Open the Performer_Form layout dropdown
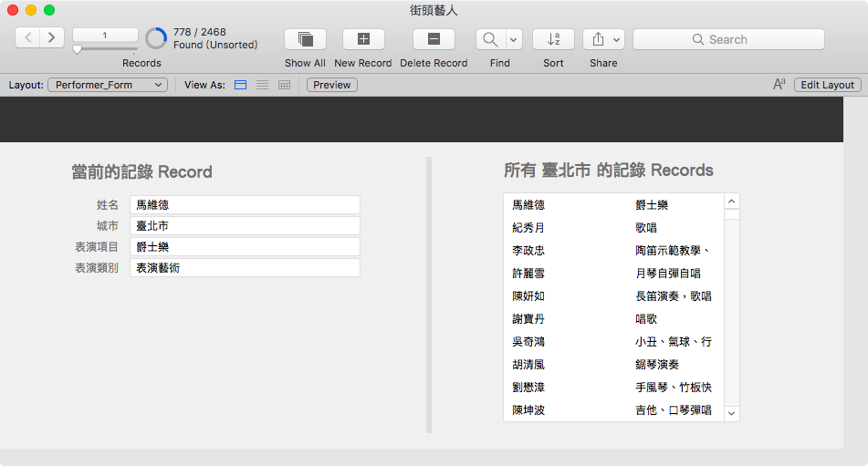Screen dimensions: 868x466 [x=108, y=85]
